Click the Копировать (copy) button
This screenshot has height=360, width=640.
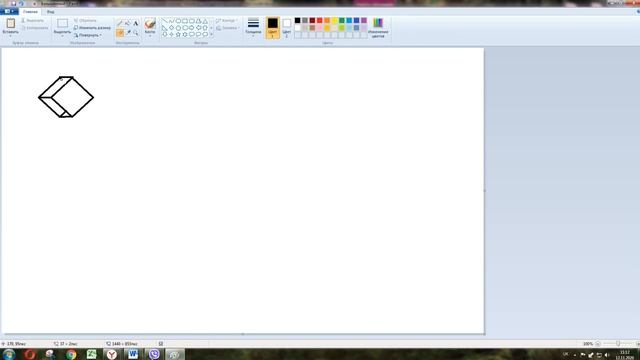click(35, 28)
